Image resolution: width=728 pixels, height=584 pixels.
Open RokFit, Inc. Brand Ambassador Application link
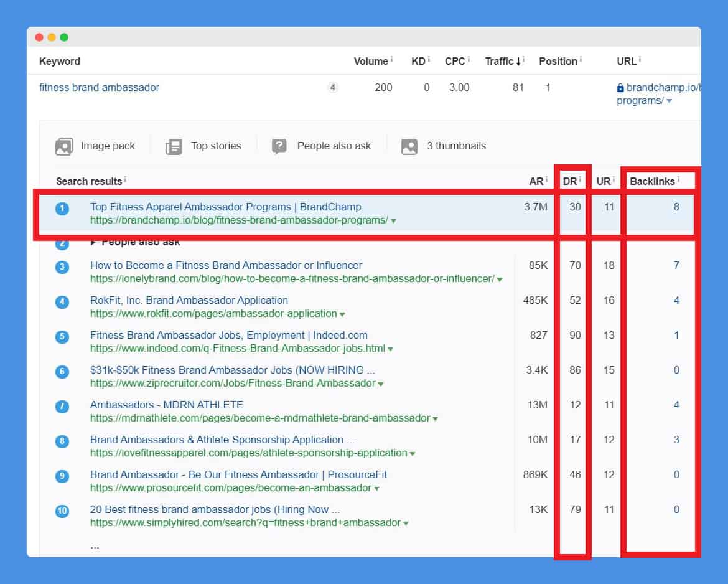(189, 300)
